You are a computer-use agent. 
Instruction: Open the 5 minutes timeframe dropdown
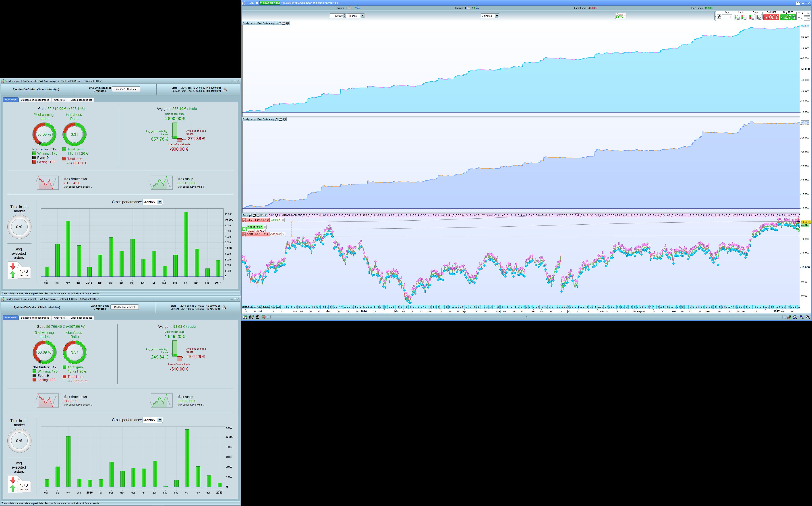click(496, 16)
